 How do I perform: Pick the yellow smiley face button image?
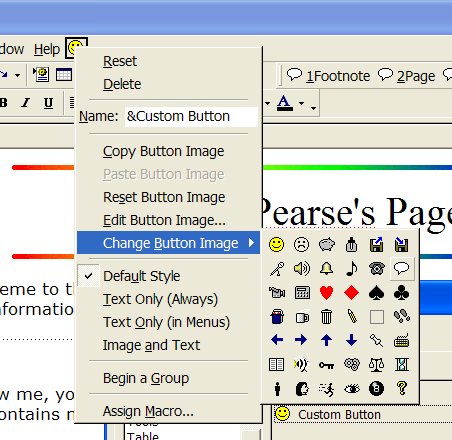(x=276, y=245)
